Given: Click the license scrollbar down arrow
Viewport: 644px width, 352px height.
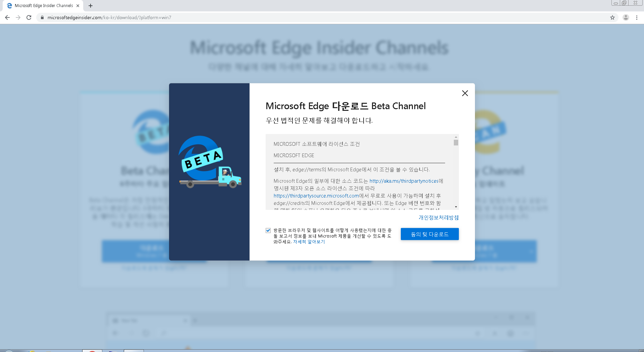Looking at the screenshot, I should point(456,207).
